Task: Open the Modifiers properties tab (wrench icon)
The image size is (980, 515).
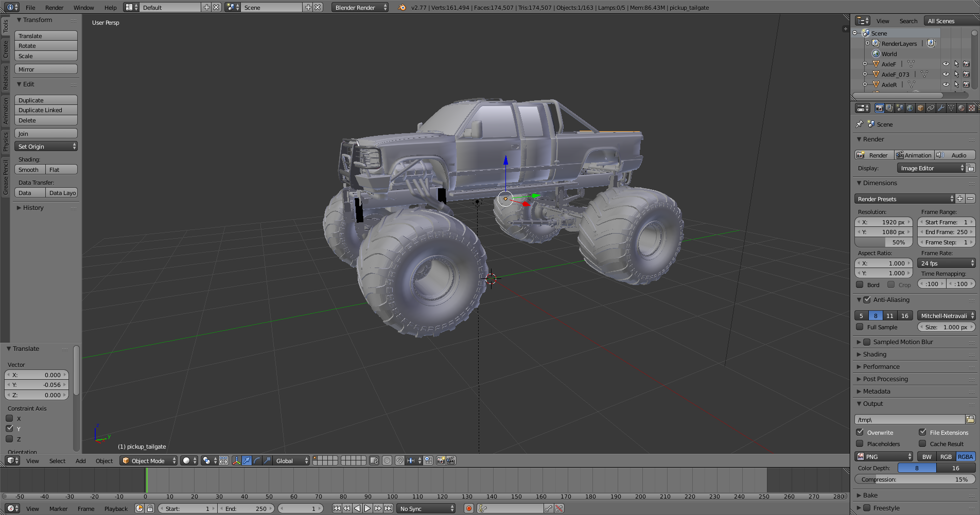Action: pos(941,108)
